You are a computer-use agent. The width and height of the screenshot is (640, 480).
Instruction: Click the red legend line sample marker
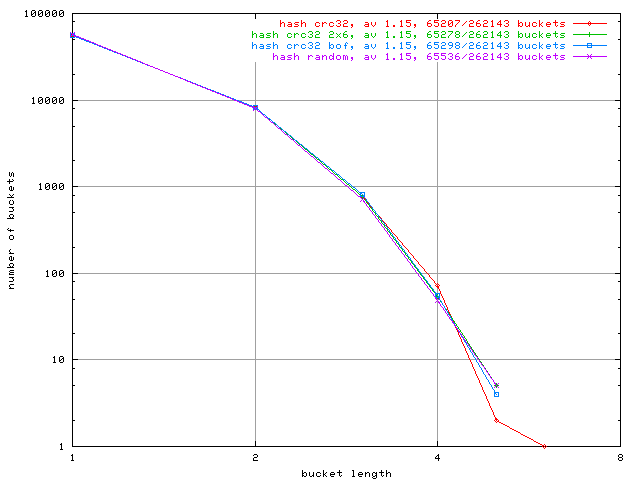[x=589, y=24]
